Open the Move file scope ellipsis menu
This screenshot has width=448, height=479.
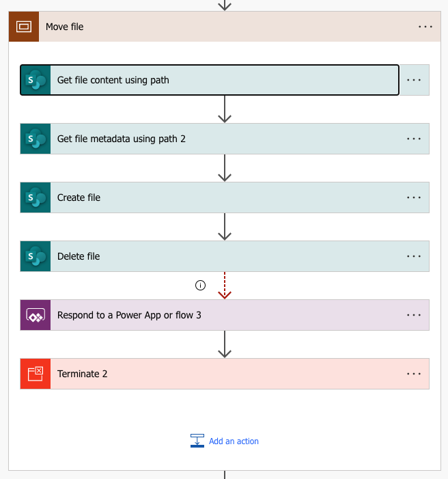[x=425, y=27]
